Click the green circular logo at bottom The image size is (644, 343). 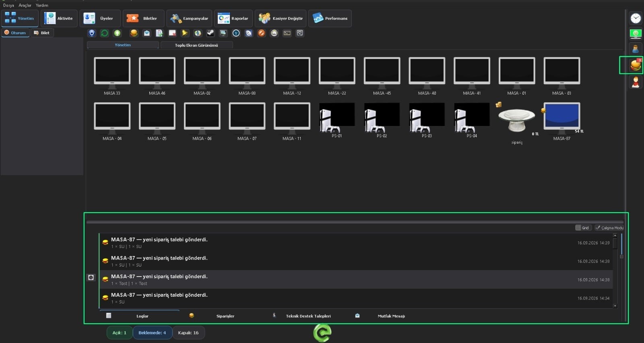pos(322,333)
